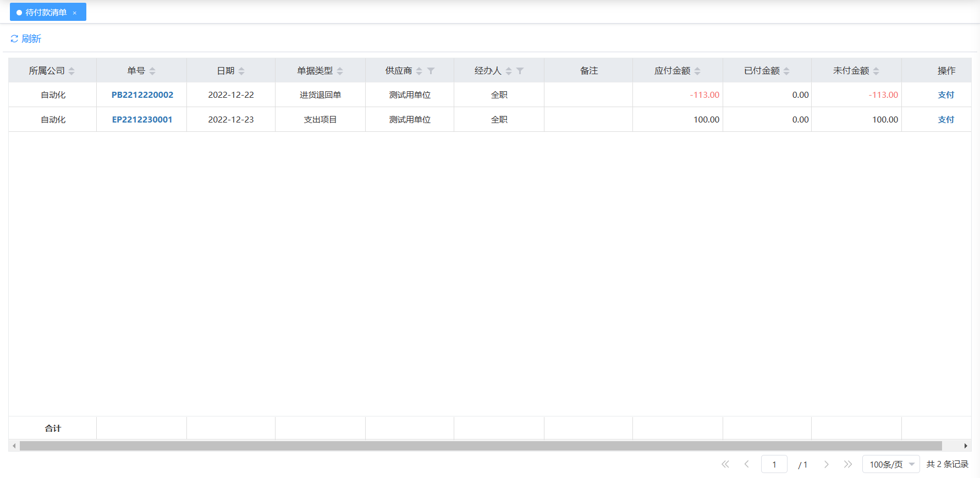
Task: Sort by 未付金额 column sort icon
Action: [876, 71]
